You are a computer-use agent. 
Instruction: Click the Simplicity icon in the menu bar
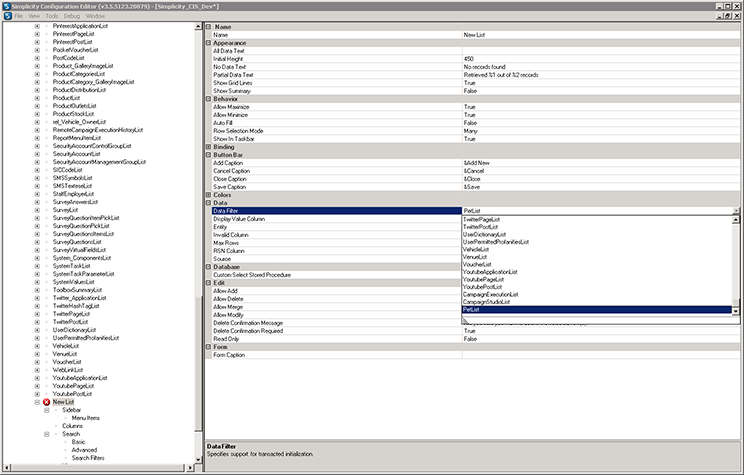tap(8, 16)
